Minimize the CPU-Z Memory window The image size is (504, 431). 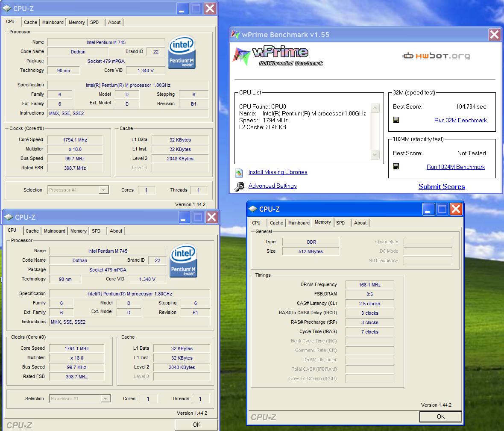point(428,209)
